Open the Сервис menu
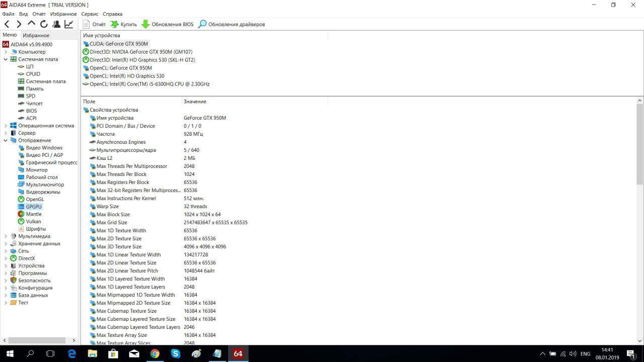The image size is (644, 362). pos(90,14)
